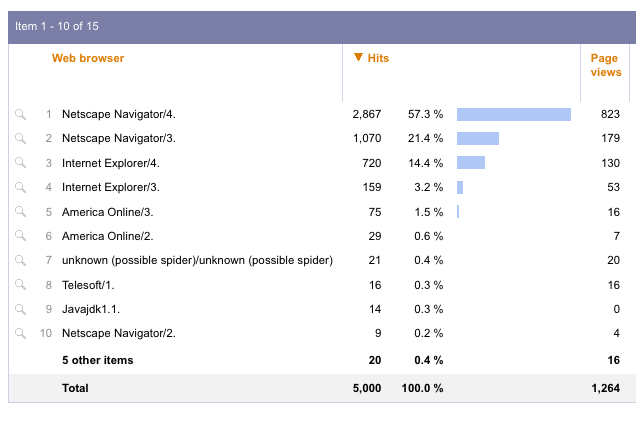
Task: Sort by the Page views column header
Action: pyautogui.click(x=606, y=65)
